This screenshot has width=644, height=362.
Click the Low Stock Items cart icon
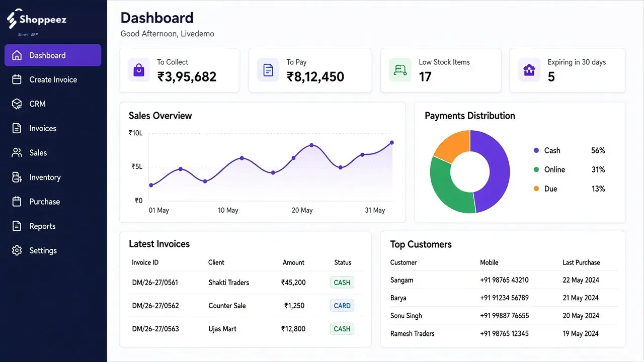click(400, 70)
